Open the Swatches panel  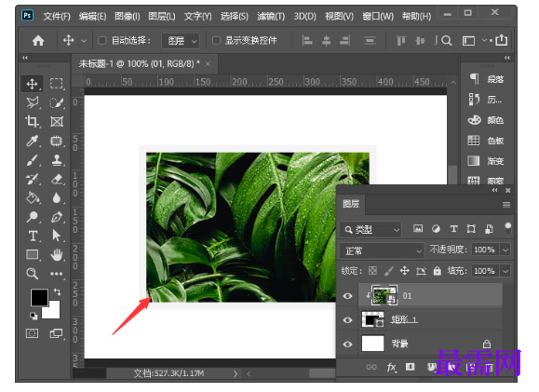(486, 141)
